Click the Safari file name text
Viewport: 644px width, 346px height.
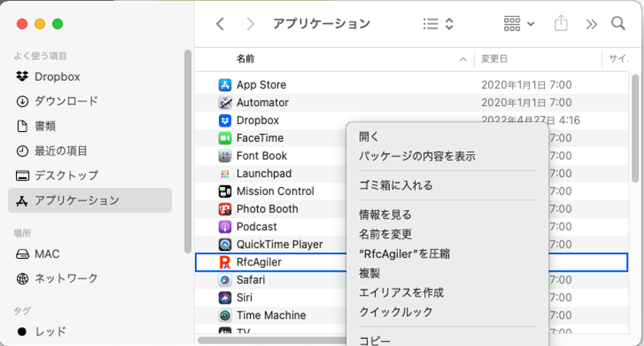(x=251, y=280)
